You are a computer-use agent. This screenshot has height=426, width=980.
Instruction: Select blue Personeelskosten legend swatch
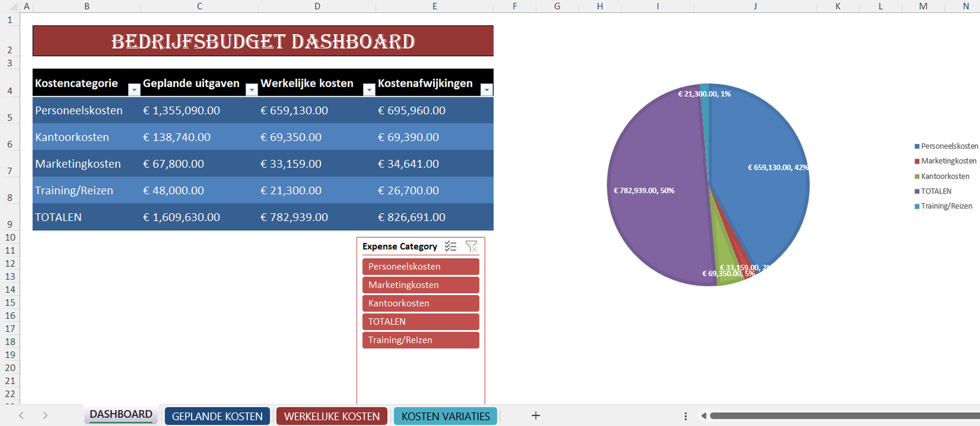pyautogui.click(x=917, y=146)
